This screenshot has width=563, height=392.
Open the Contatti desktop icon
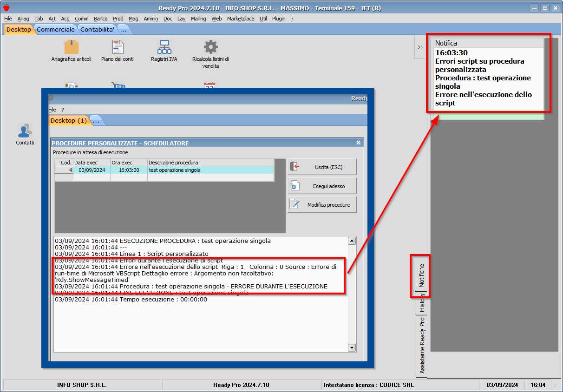pos(25,132)
